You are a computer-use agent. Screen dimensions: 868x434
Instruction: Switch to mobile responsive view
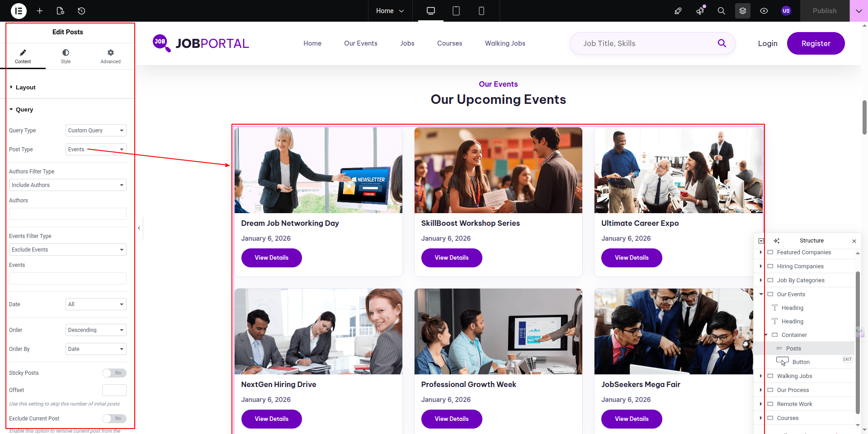pyautogui.click(x=481, y=11)
